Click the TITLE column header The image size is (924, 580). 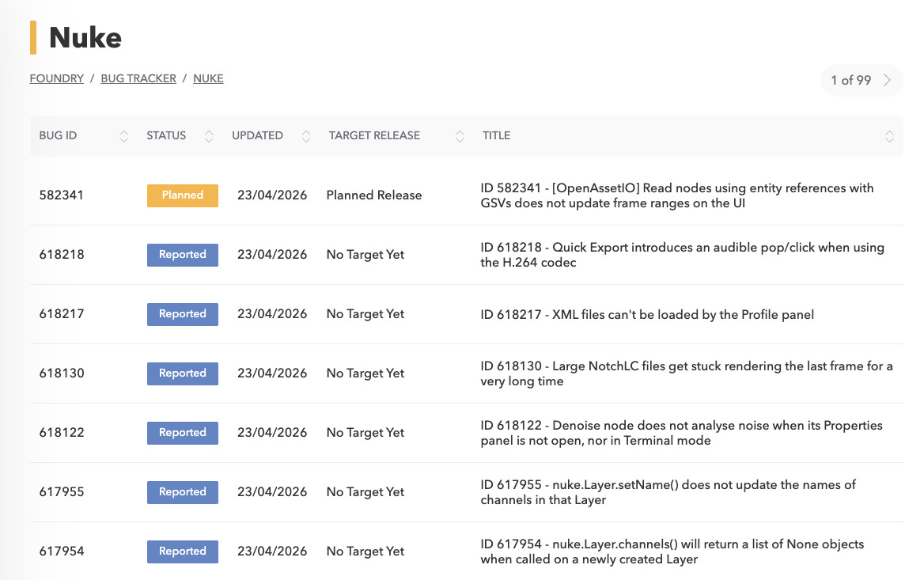[x=496, y=135]
